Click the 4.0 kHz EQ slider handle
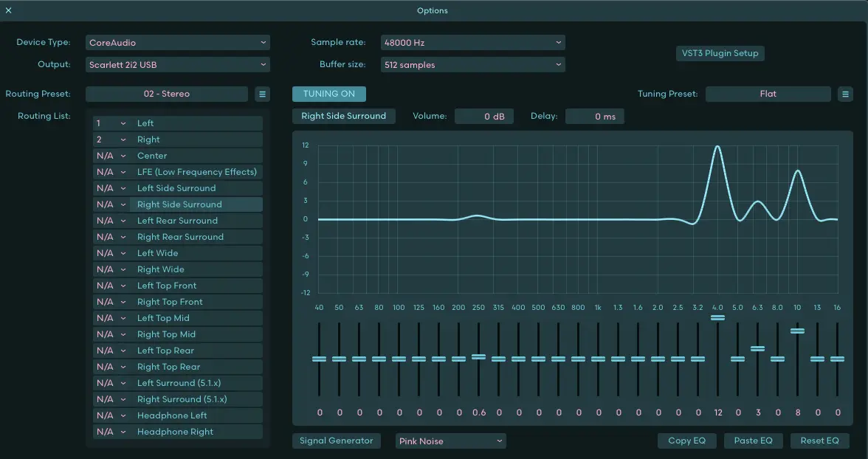868x459 pixels. coord(717,318)
